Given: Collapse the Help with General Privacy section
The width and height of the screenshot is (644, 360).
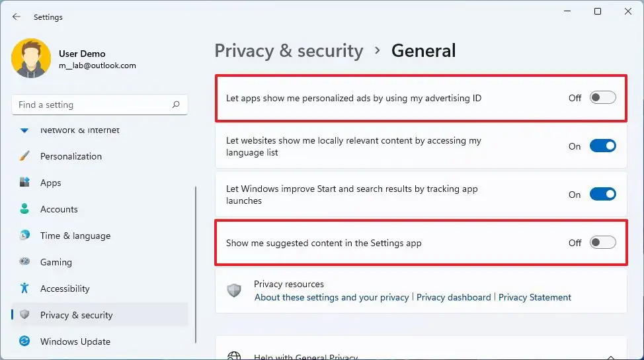Looking at the screenshot, I should [x=610, y=357].
